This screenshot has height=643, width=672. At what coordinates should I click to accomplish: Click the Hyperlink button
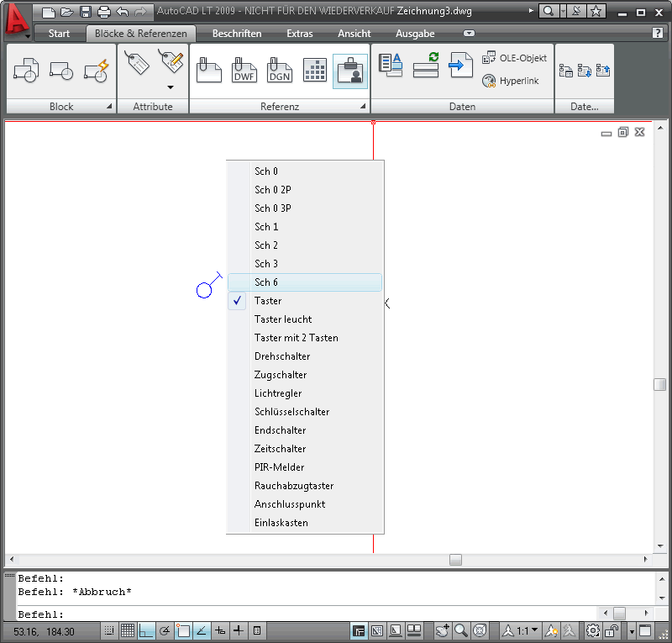[x=514, y=81]
